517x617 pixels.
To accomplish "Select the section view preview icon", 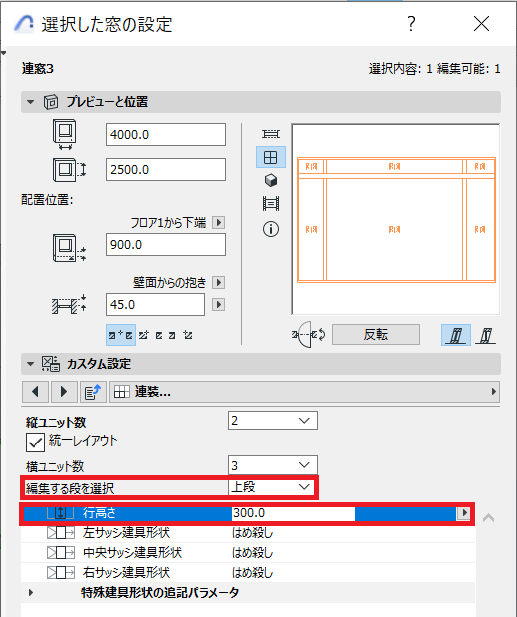I will click(271, 204).
